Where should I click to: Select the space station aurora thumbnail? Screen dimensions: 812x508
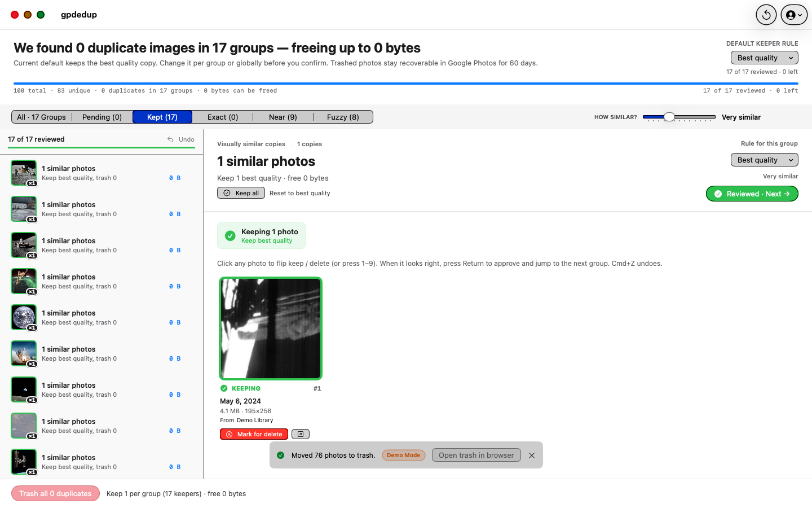[24, 281]
